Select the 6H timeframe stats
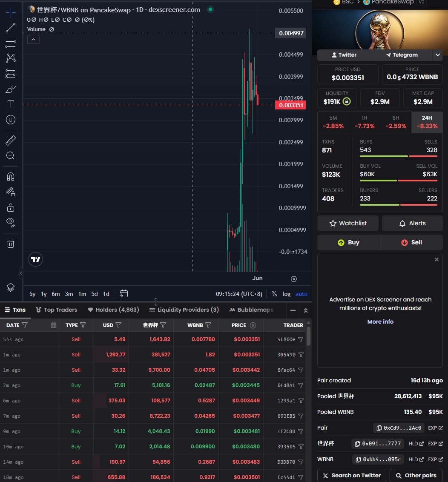 [x=396, y=122]
